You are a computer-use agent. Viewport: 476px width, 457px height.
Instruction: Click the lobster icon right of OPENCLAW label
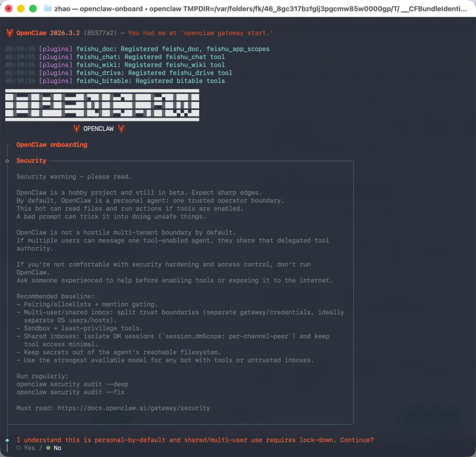121,129
